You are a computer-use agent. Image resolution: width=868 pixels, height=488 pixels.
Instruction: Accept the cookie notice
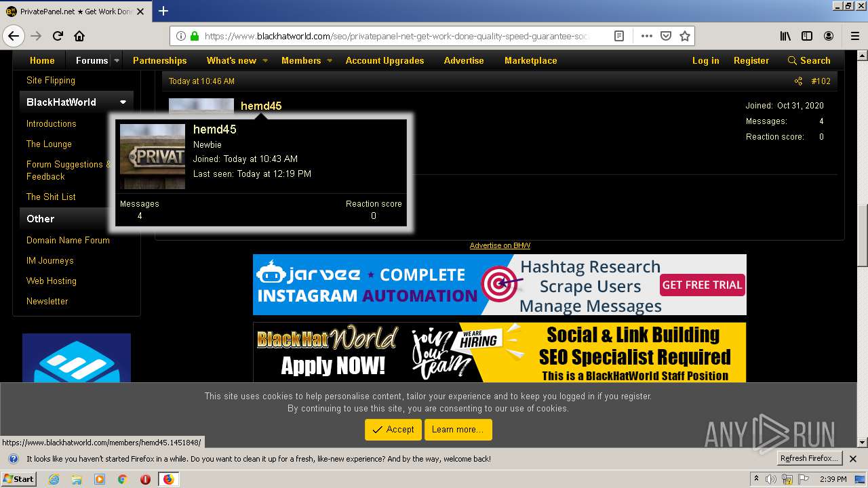point(393,429)
